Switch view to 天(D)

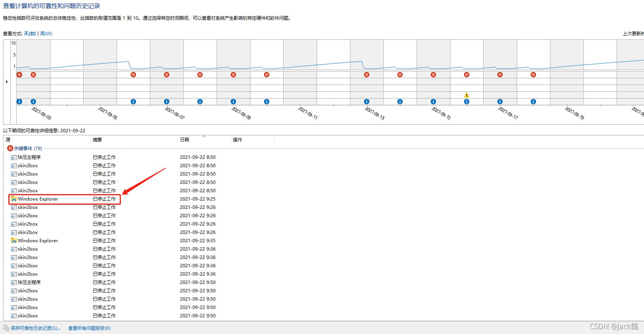30,34
